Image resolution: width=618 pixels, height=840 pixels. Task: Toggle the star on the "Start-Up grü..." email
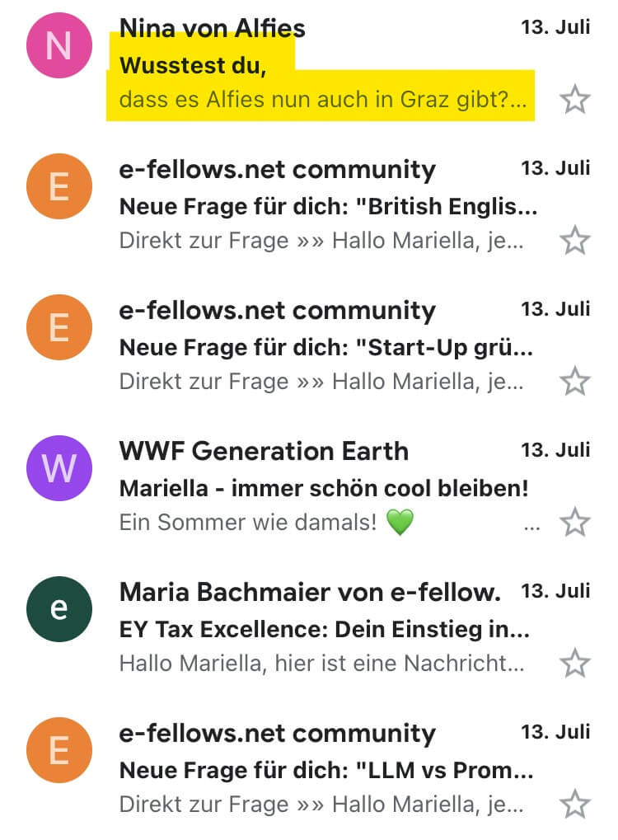point(574,382)
